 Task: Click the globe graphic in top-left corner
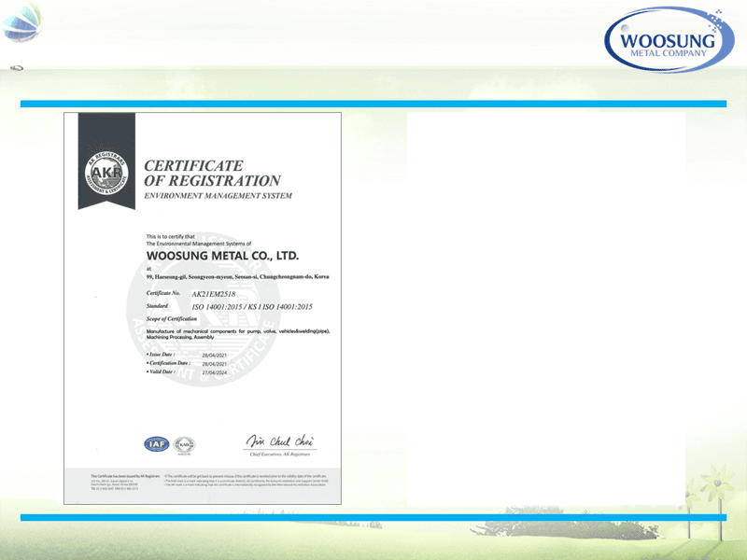20,20
